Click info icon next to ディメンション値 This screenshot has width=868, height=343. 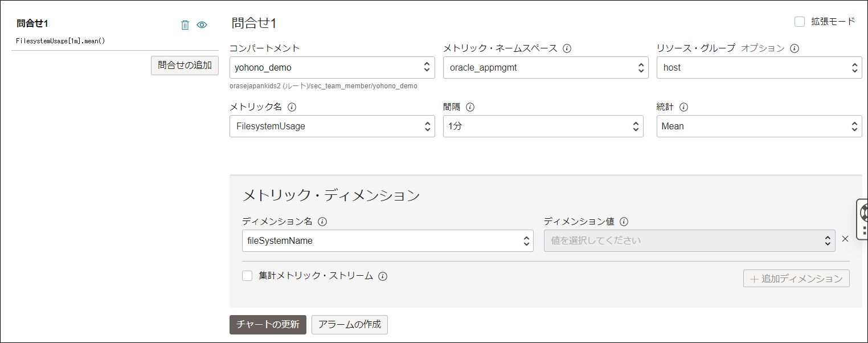[624, 222]
